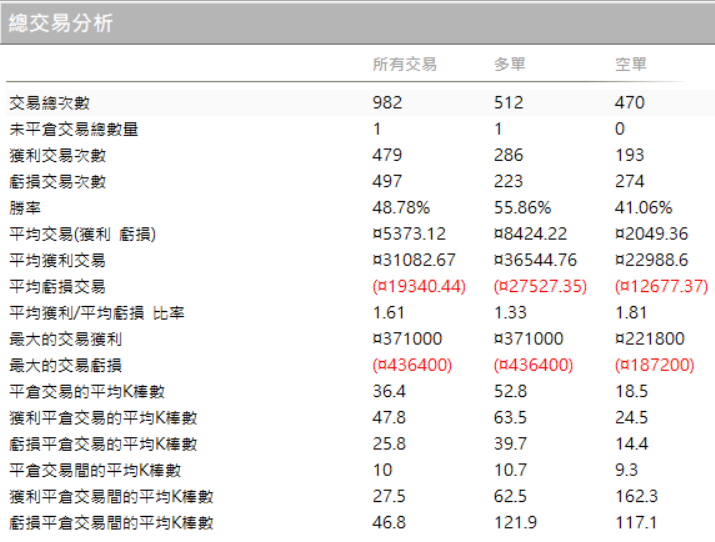715x542 pixels.
Task: Click short trades count 470
Action: (x=630, y=103)
